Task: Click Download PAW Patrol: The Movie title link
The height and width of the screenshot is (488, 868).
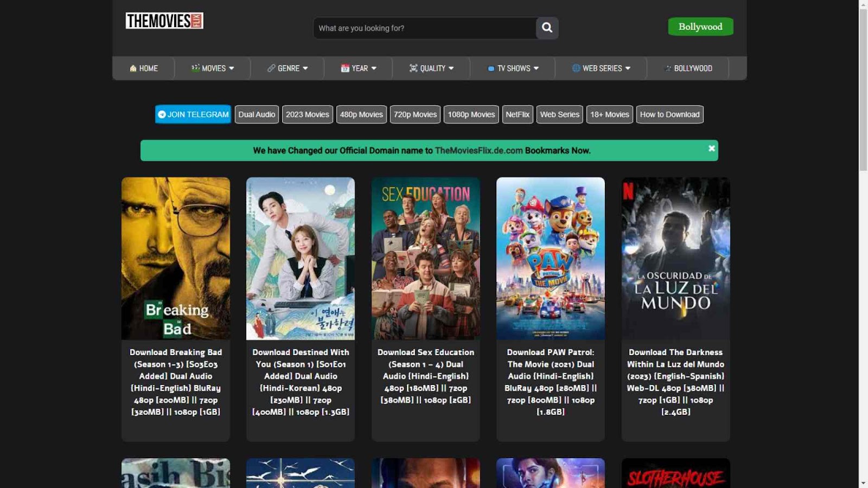Action: click(x=551, y=382)
